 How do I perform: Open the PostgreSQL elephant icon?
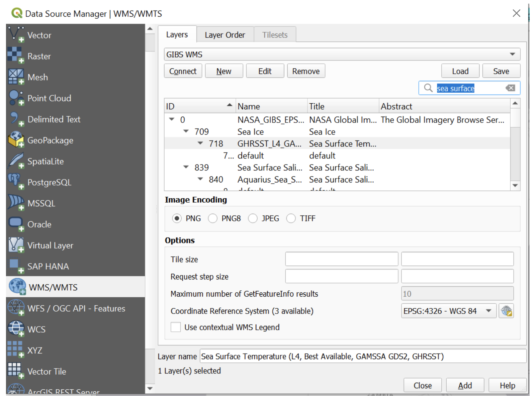(16, 182)
